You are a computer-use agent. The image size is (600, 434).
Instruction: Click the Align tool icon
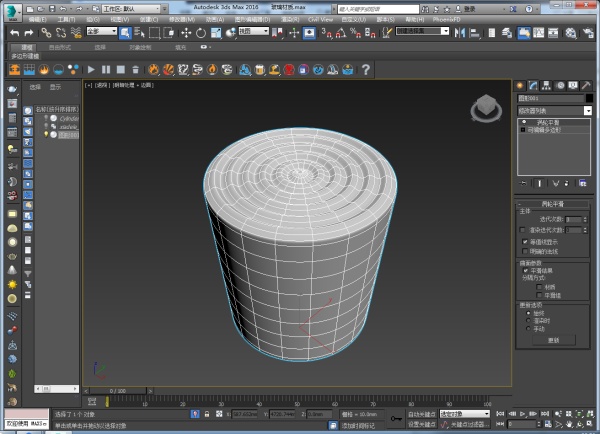[x=474, y=33]
